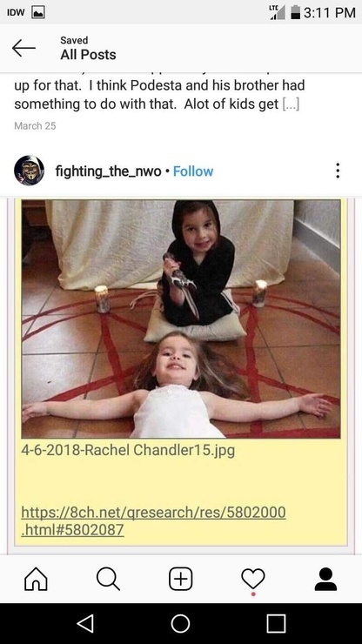The height and width of the screenshot is (644, 362).
Task: Open the Home feed icon
Action: [37, 579]
